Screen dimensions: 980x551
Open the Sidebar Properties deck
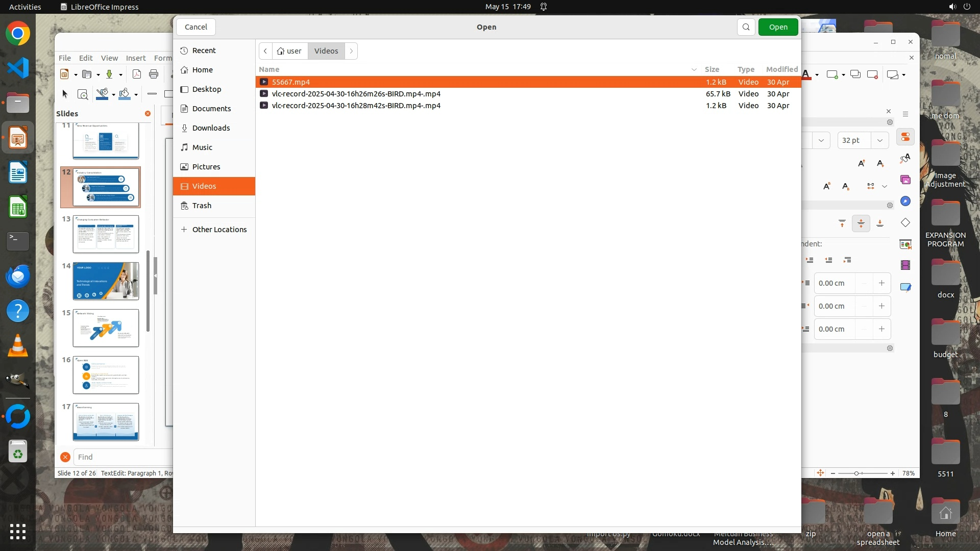tap(905, 137)
